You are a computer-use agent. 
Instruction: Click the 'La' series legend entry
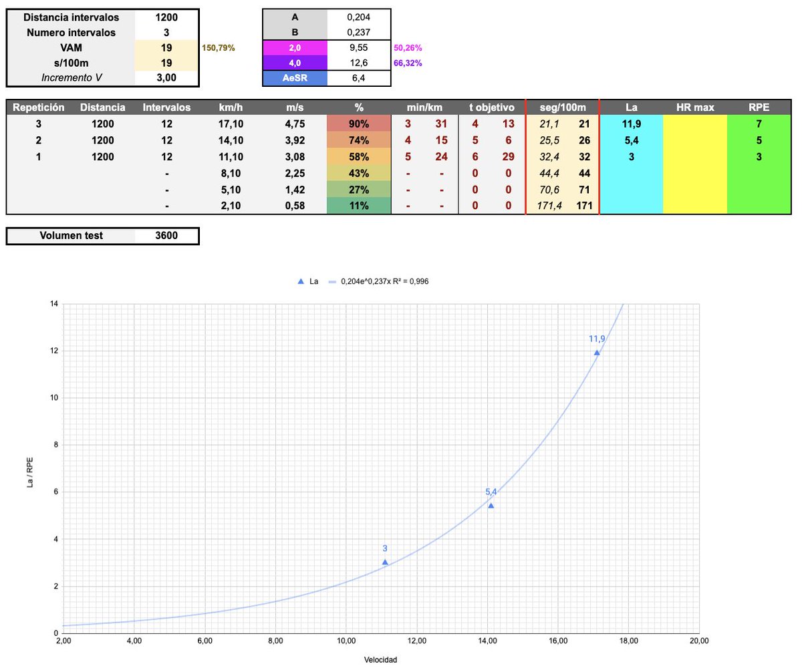tap(308, 282)
